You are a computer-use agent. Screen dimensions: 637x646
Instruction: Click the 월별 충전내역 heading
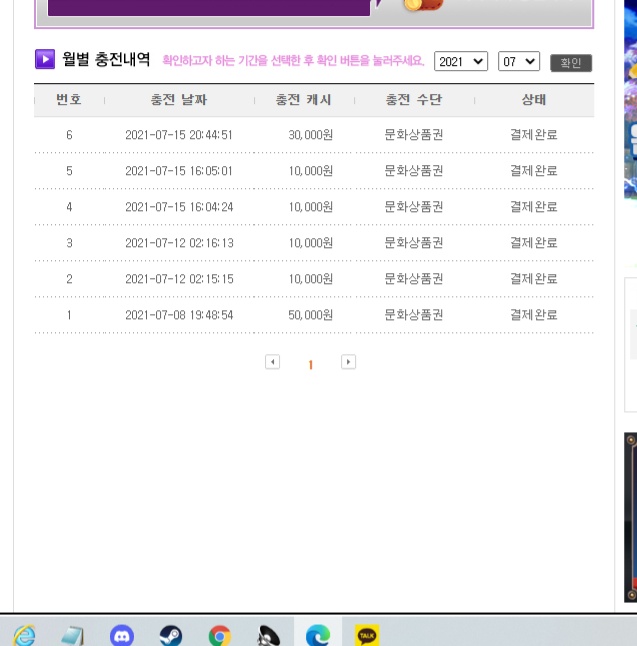point(106,59)
